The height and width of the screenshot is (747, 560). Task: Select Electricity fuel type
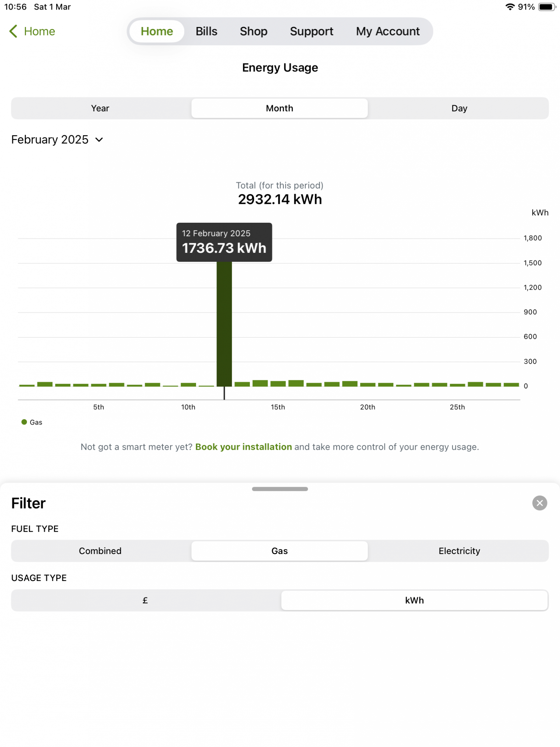pyautogui.click(x=459, y=551)
